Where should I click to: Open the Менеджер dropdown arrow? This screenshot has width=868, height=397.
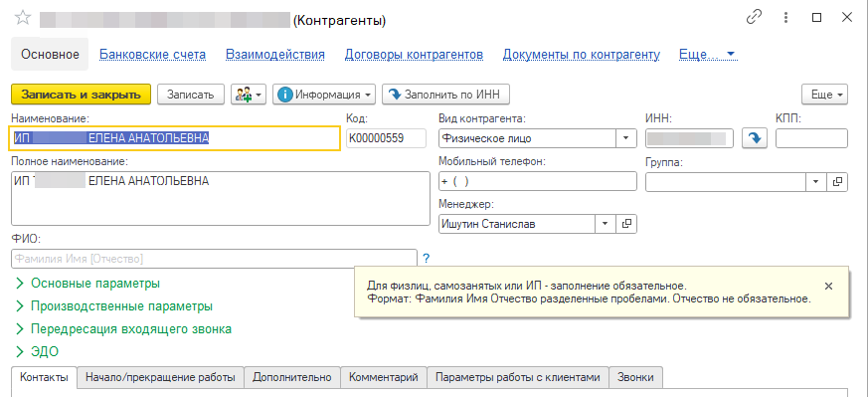coord(606,224)
